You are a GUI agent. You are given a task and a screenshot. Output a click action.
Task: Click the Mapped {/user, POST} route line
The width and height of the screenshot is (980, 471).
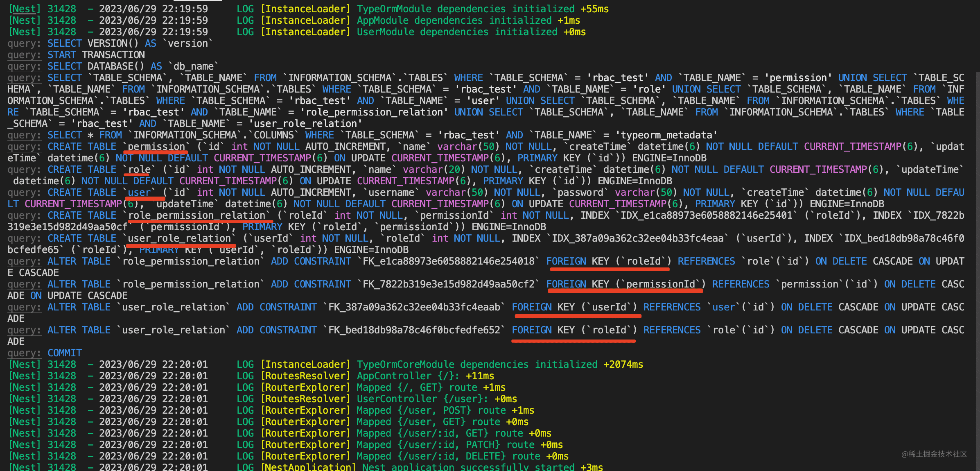point(431,410)
